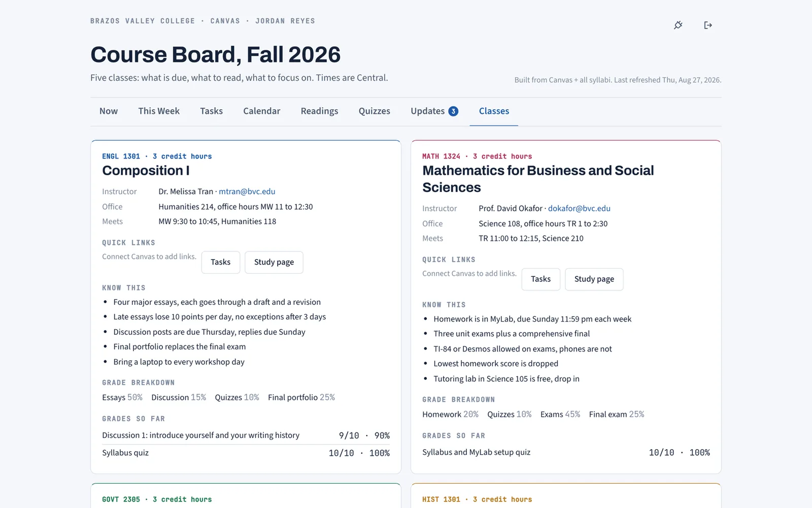
Task: Click Tasks button in Mathematics card
Action: tap(541, 279)
